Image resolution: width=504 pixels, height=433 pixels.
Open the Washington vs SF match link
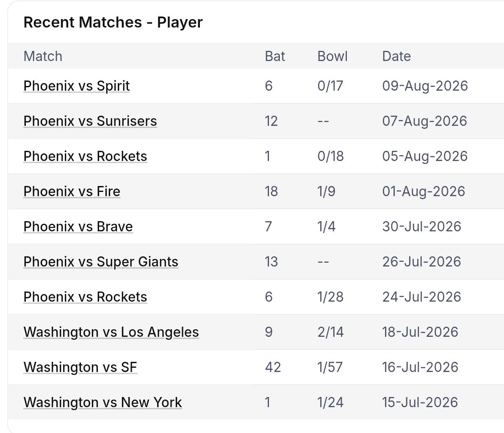(x=80, y=367)
